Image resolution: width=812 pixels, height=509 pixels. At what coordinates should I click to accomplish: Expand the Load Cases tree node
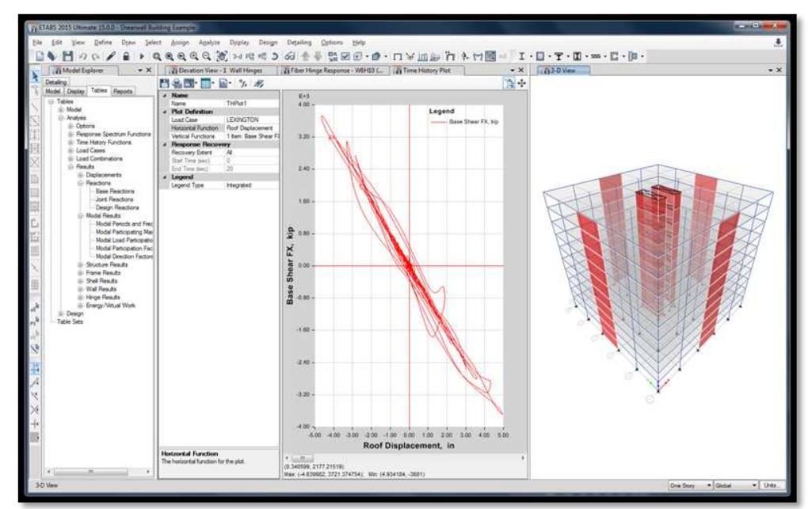(x=71, y=150)
